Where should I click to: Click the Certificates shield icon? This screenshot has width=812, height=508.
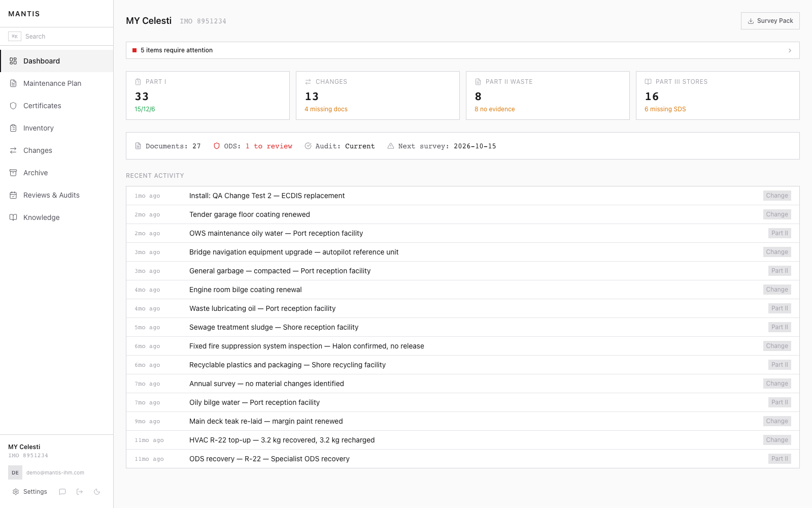tap(13, 106)
